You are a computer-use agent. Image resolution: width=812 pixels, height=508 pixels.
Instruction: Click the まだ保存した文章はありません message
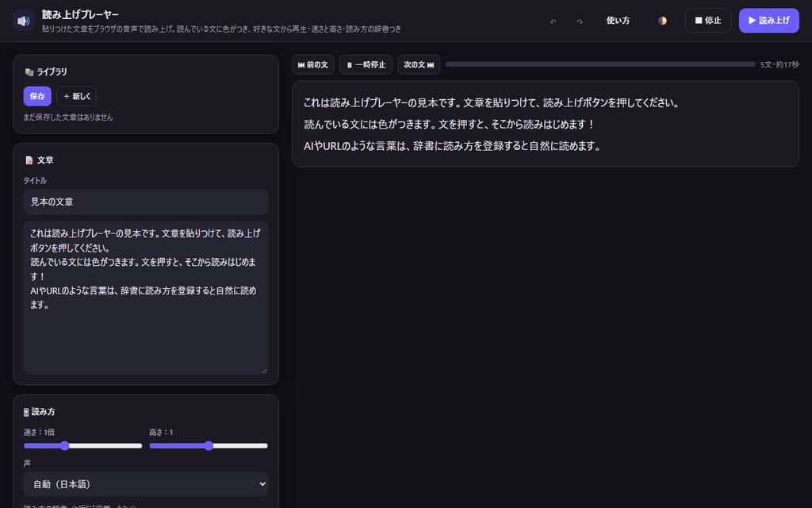click(x=68, y=117)
